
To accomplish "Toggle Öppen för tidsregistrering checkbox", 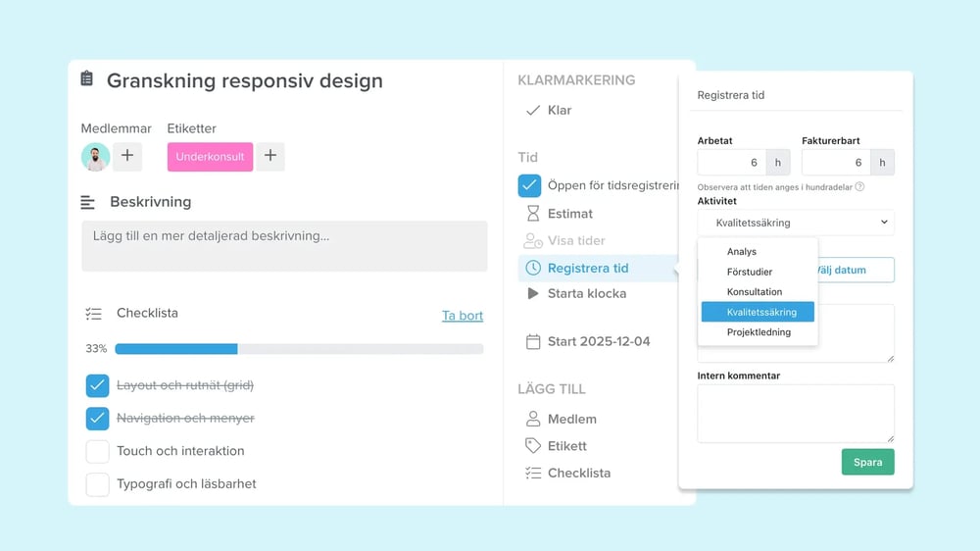I will pos(529,185).
